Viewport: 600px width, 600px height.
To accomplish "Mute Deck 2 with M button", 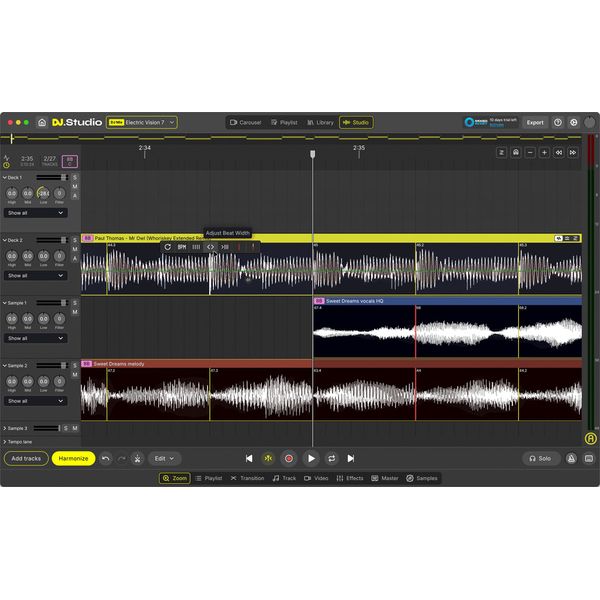I will (x=75, y=249).
